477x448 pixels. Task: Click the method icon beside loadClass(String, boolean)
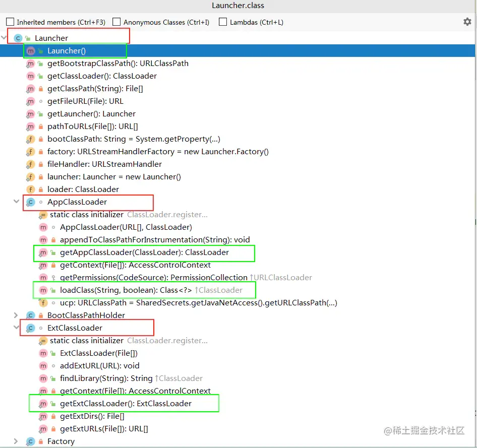click(43, 290)
